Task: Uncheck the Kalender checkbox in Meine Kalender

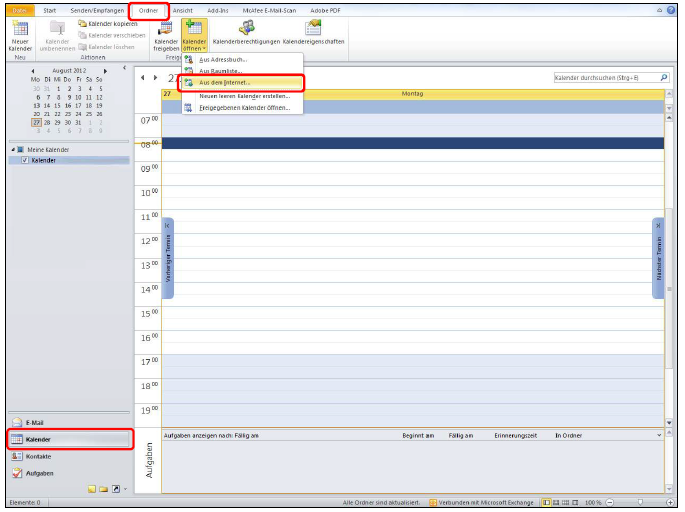Action: pos(25,160)
